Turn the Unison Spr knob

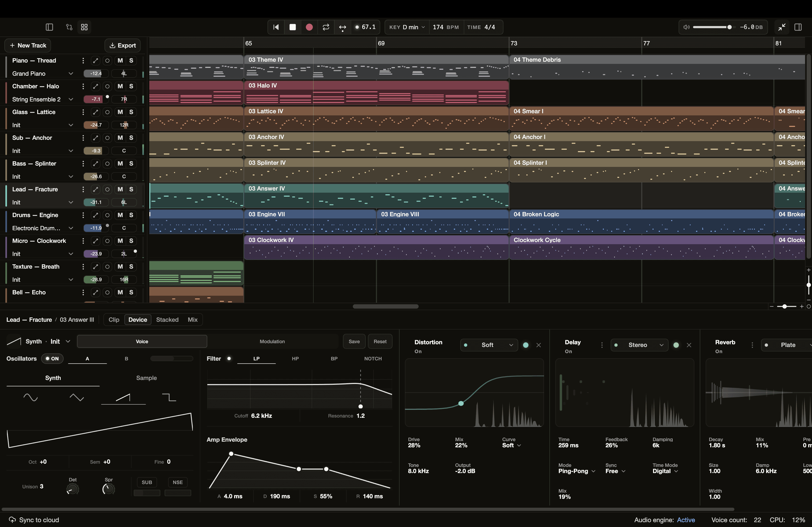(x=108, y=489)
